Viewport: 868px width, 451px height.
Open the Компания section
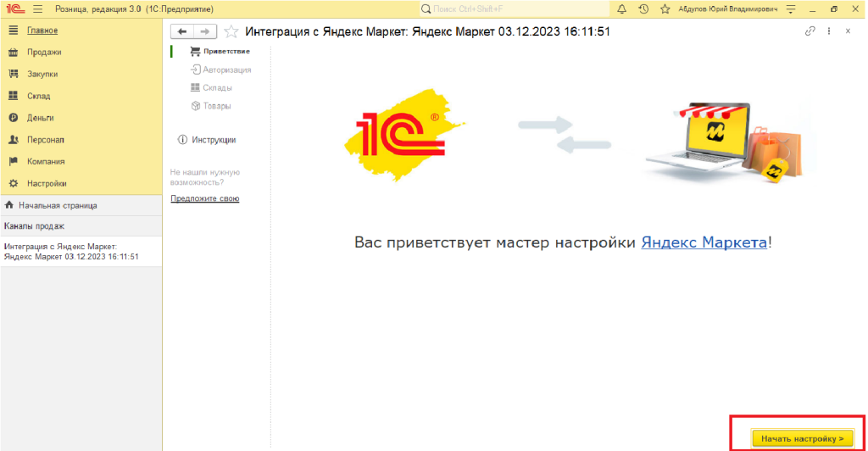46,162
